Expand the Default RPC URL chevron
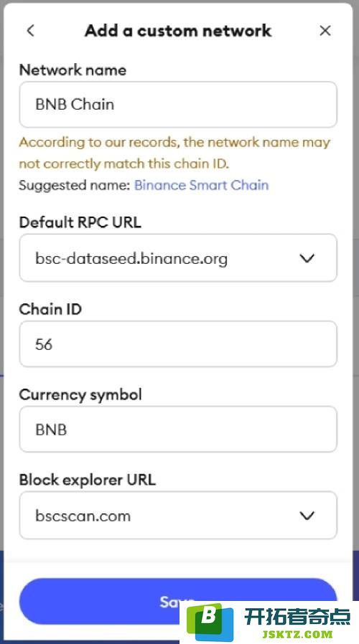 coord(307,258)
